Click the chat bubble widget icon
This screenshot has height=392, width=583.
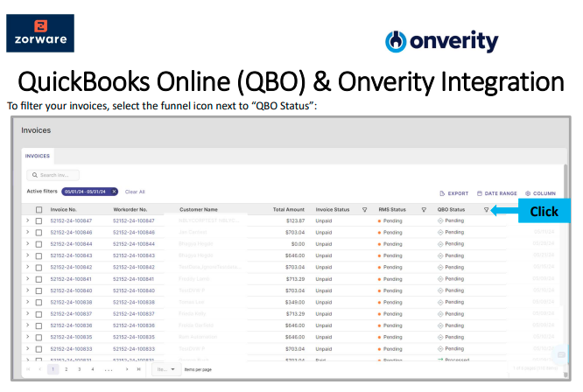point(561,355)
